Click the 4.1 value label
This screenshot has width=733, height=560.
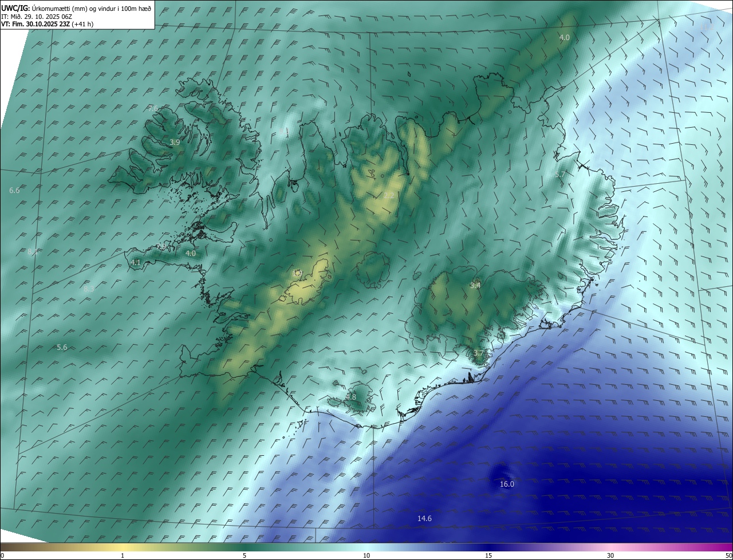tap(136, 262)
